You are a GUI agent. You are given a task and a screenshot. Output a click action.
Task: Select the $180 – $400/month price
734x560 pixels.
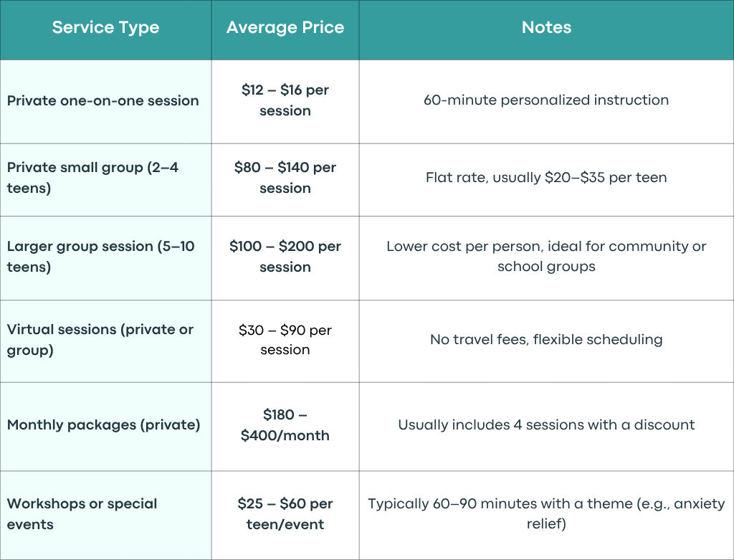click(285, 424)
